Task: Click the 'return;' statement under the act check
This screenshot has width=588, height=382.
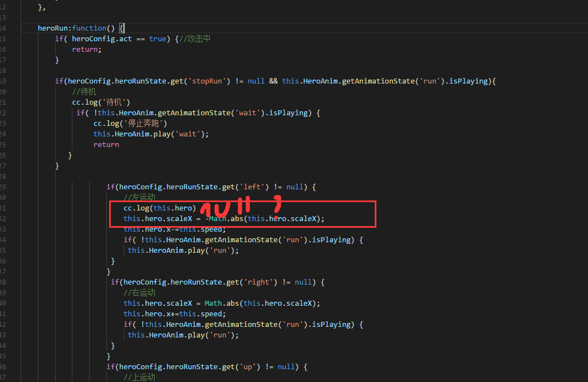Action: [87, 49]
